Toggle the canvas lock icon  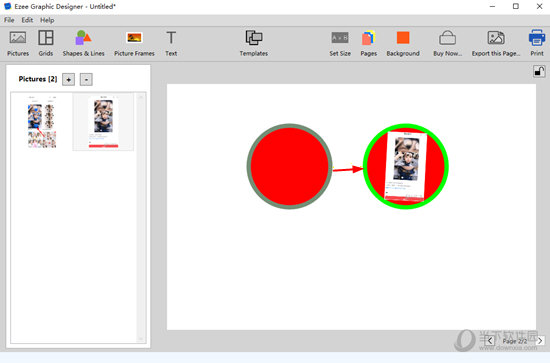(x=539, y=72)
